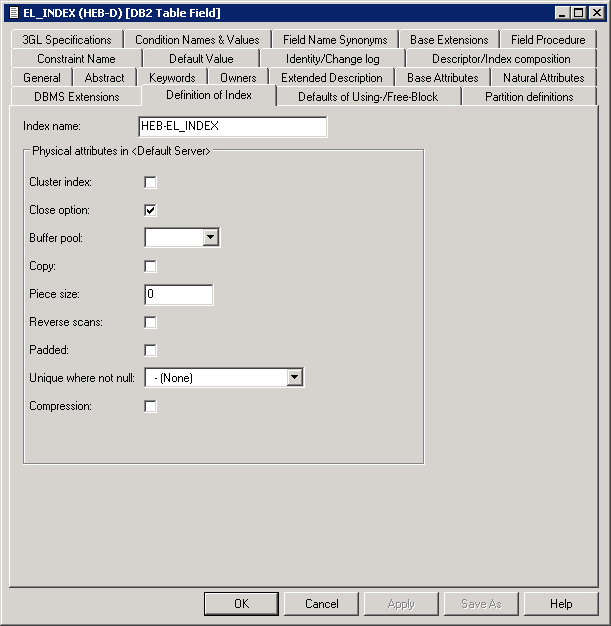Click into the Piece size field

pos(179,295)
